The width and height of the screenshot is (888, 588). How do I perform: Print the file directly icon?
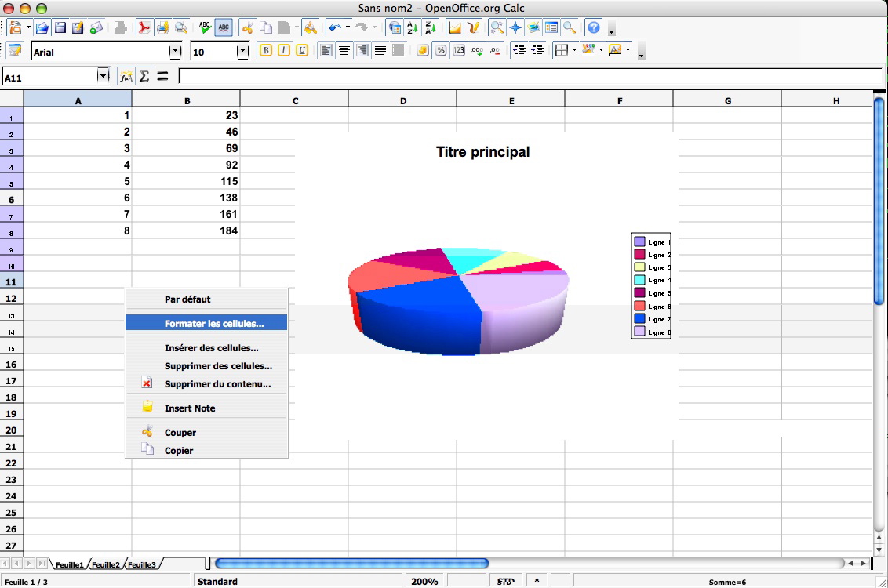click(162, 27)
